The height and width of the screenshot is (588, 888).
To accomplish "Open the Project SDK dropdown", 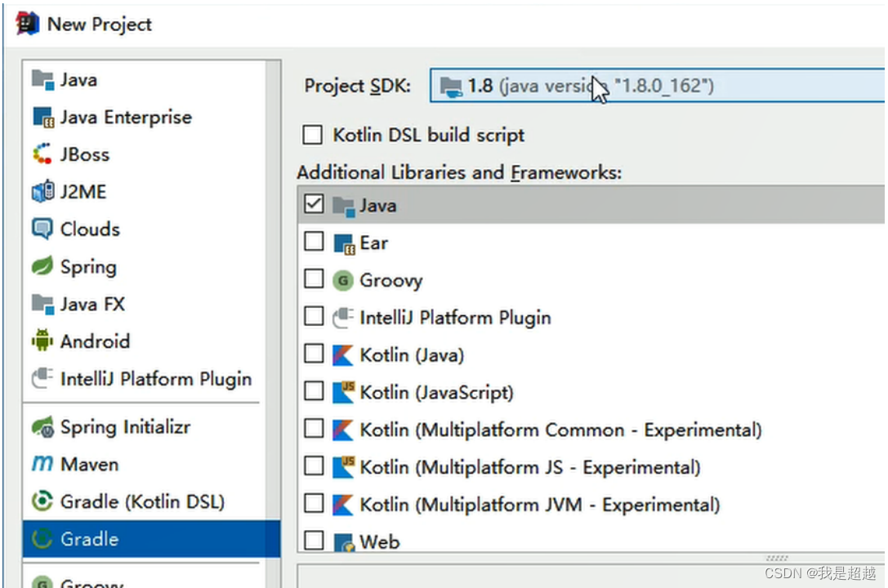I will (x=654, y=85).
